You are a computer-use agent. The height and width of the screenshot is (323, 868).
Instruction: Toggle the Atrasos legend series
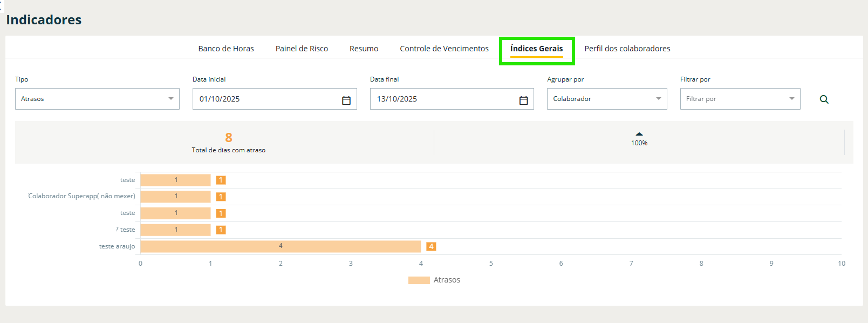pos(434,280)
